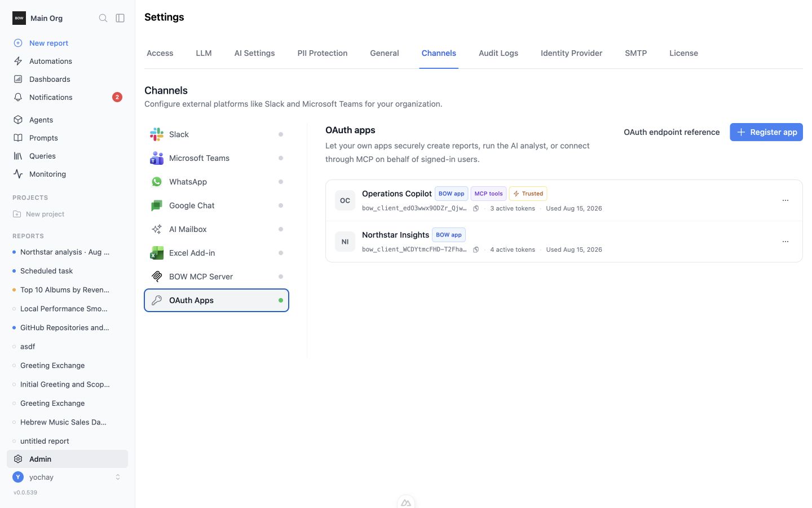The height and width of the screenshot is (508, 812).
Task: Click the Microsoft Teams logo icon
Action: click(157, 158)
